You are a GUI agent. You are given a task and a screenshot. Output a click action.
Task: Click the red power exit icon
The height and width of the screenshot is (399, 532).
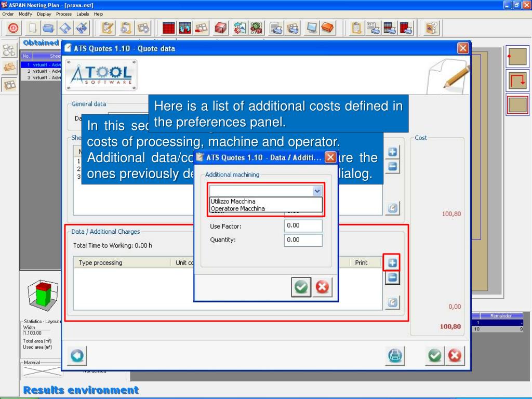coord(13,28)
